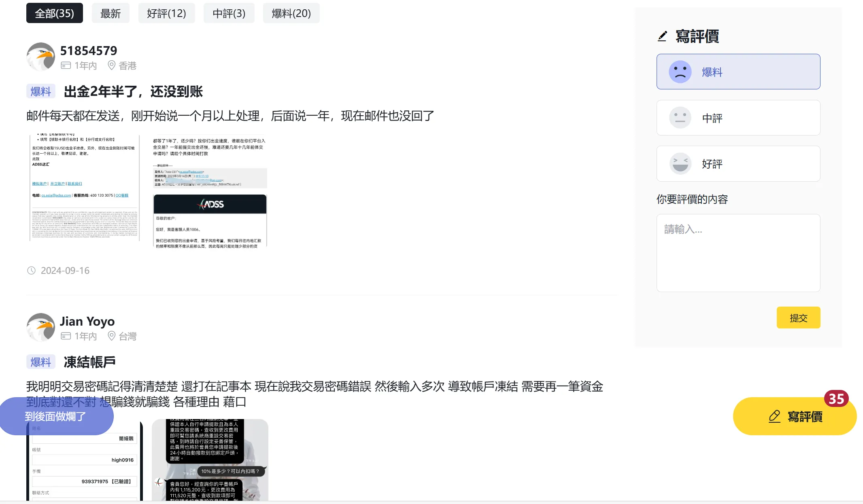Open review title 出金2年半了，还没到账
This screenshot has width=863, height=504.
tap(133, 91)
